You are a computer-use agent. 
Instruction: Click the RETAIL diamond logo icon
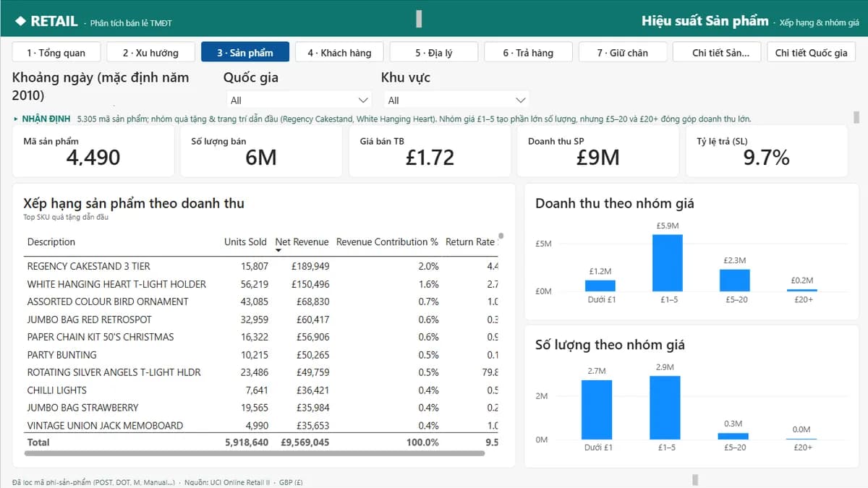pyautogui.click(x=20, y=21)
